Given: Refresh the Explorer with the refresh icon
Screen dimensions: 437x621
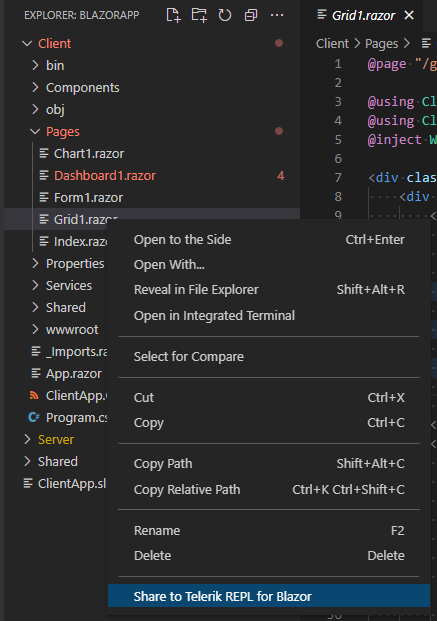Looking at the screenshot, I should coord(225,15).
